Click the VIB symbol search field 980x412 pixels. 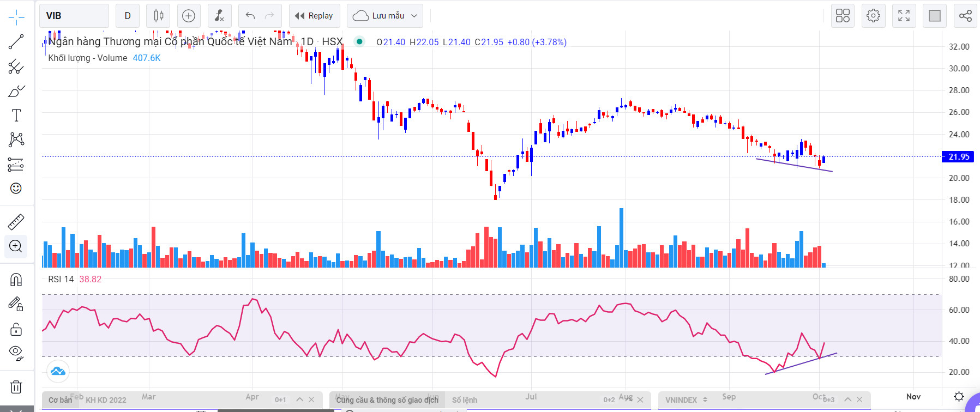[x=74, y=16]
